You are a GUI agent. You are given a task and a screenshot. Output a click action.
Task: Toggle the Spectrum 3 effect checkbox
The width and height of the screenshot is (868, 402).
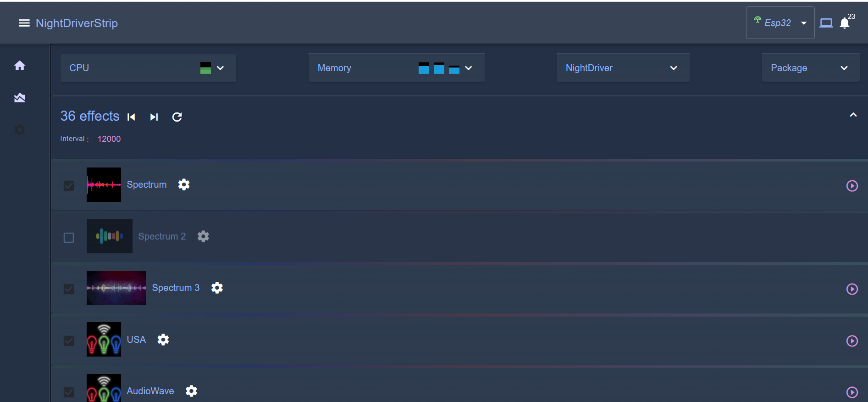[x=69, y=289]
